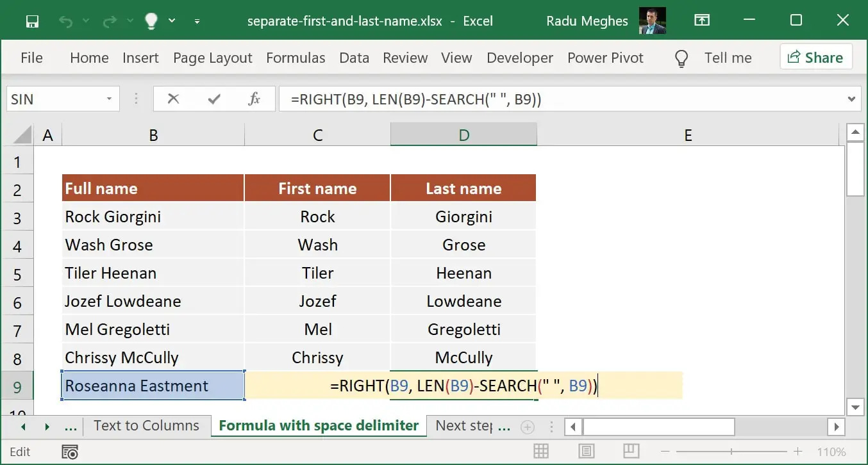The image size is (868, 465).
Task: Start macro recording from the status bar
Action: pos(69,452)
